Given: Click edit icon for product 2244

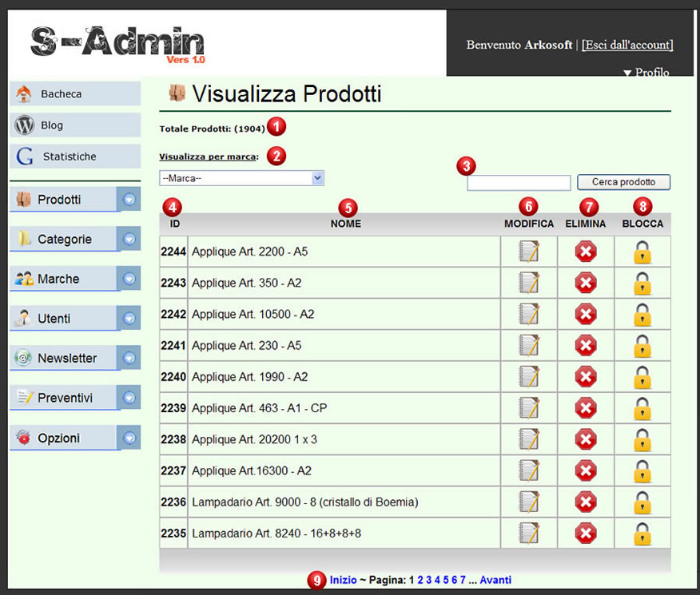Looking at the screenshot, I should tap(528, 252).
